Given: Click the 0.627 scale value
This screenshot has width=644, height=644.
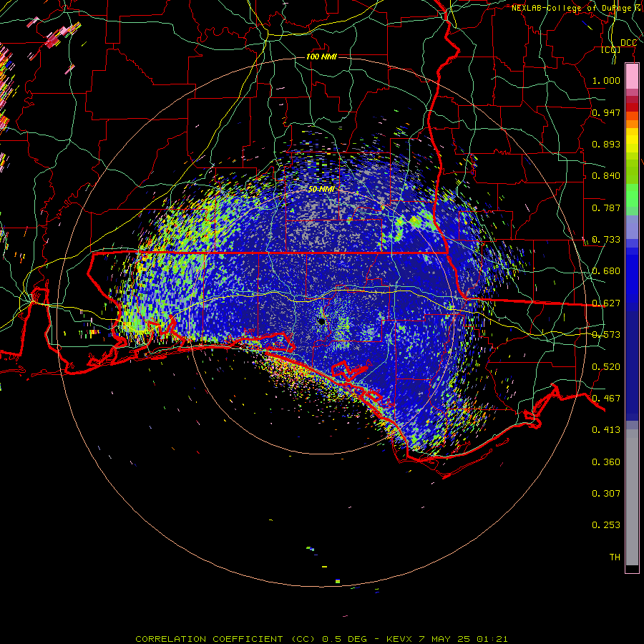Looking at the screenshot, I should point(606,303).
